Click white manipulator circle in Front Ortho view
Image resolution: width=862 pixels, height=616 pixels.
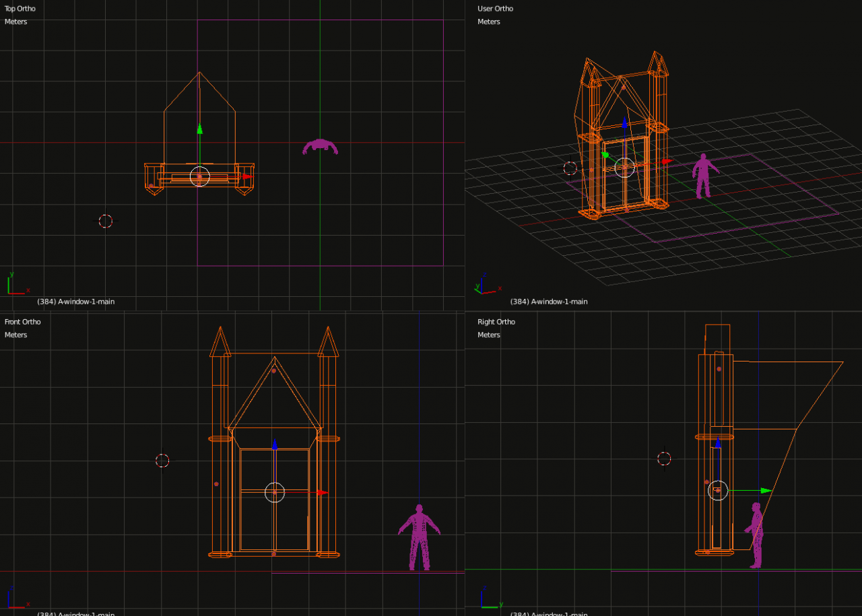pos(275,493)
